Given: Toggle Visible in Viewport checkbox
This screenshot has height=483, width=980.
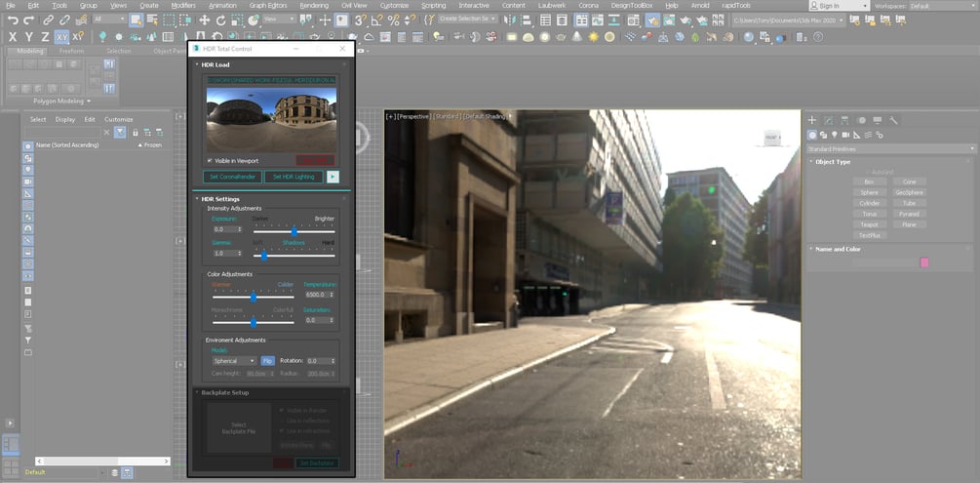Looking at the screenshot, I should coord(210,161).
